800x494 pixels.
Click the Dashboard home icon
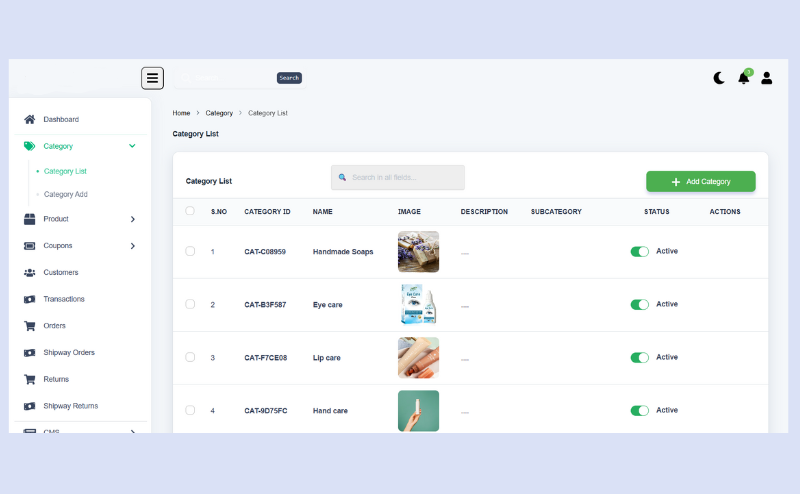(x=30, y=120)
